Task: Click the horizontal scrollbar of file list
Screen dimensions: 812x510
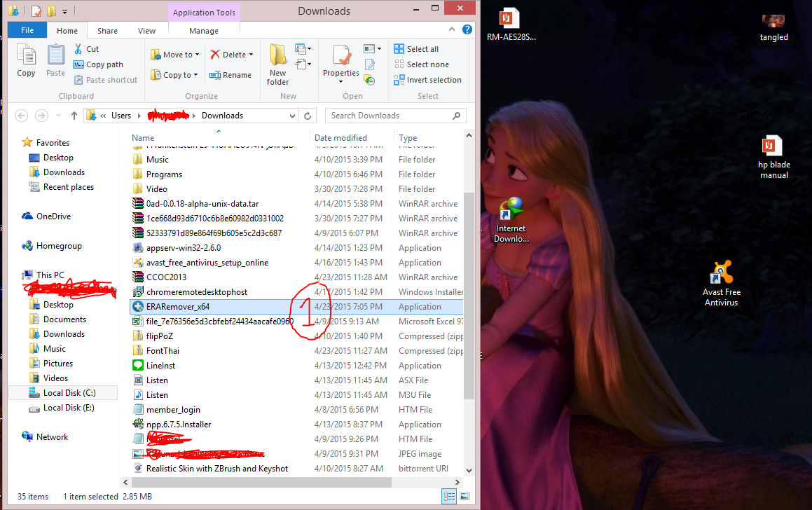Action: coord(261,482)
